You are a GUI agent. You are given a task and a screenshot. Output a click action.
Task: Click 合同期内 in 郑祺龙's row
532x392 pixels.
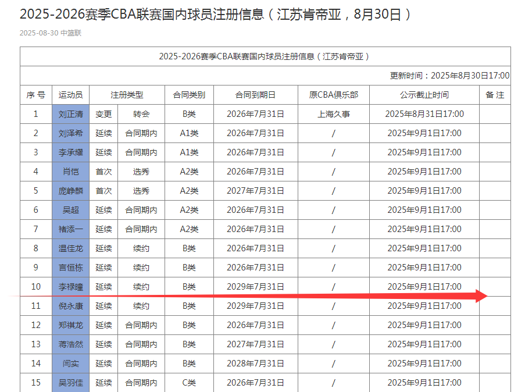pyautogui.click(x=141, y=325)
